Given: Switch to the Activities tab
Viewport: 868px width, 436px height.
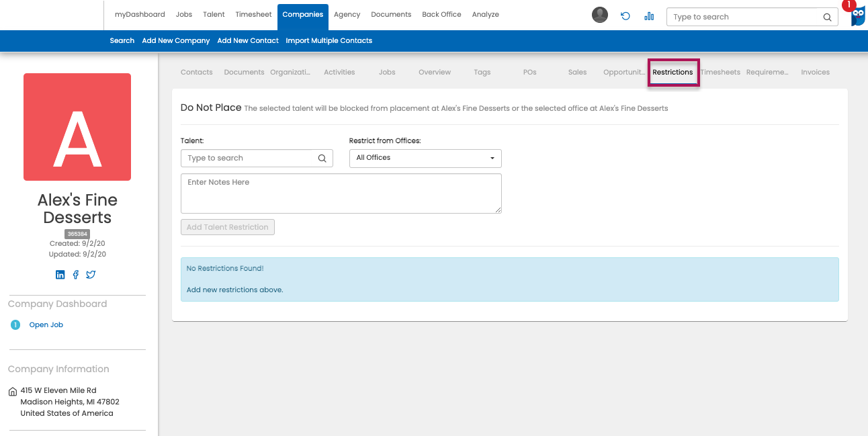Looking at the screenshot, I should (x=339, y=73).
